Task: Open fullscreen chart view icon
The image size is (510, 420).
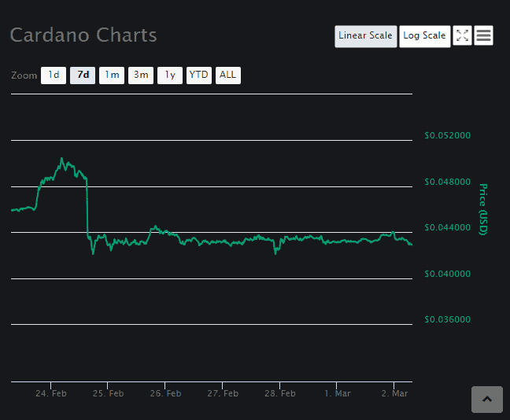Action: pos(462,35)
